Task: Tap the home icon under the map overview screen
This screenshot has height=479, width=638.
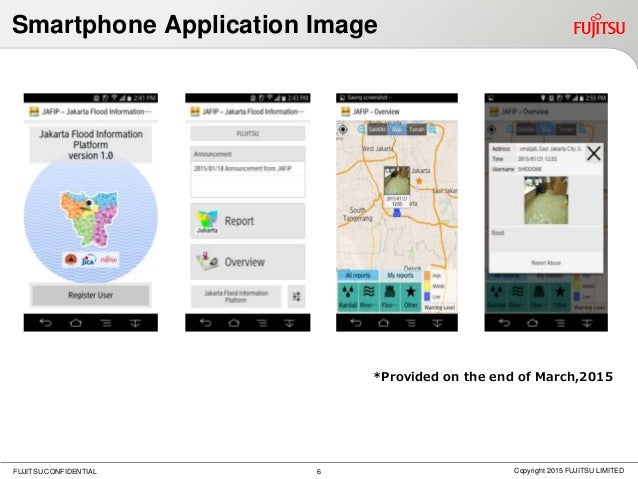Action: pyautogui.click(x=383, y=323)
